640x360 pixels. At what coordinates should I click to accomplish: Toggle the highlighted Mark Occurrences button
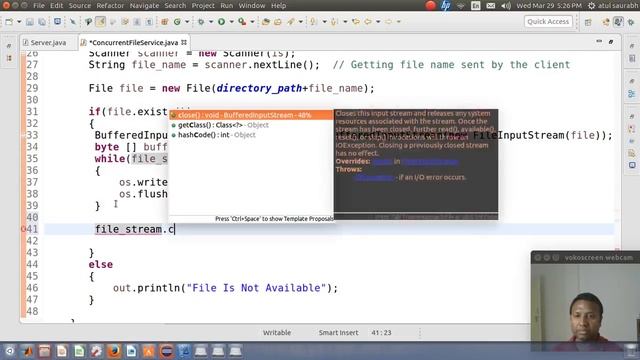point(100,22)
